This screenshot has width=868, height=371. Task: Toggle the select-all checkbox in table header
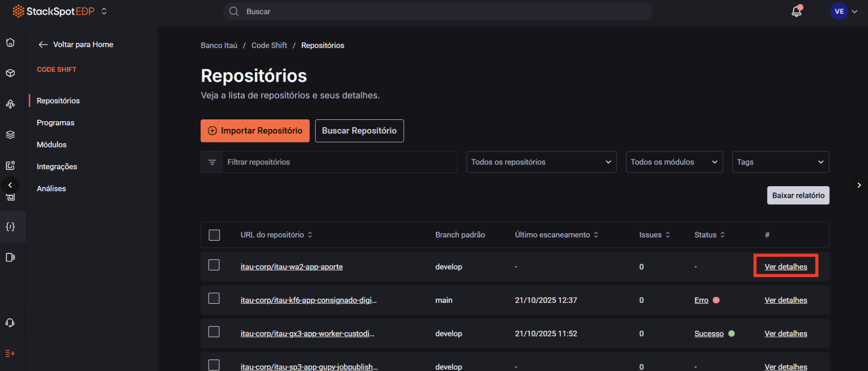coord(214,235)
